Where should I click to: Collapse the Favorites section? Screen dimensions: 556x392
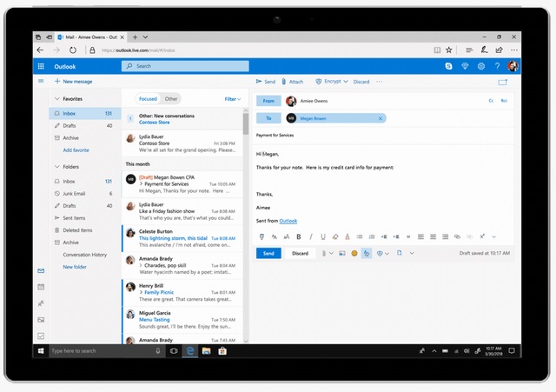56,98
